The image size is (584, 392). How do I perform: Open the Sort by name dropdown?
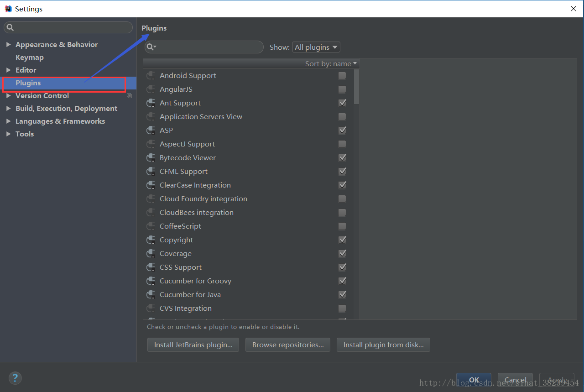pyautogui.click(x=331, y=64)
